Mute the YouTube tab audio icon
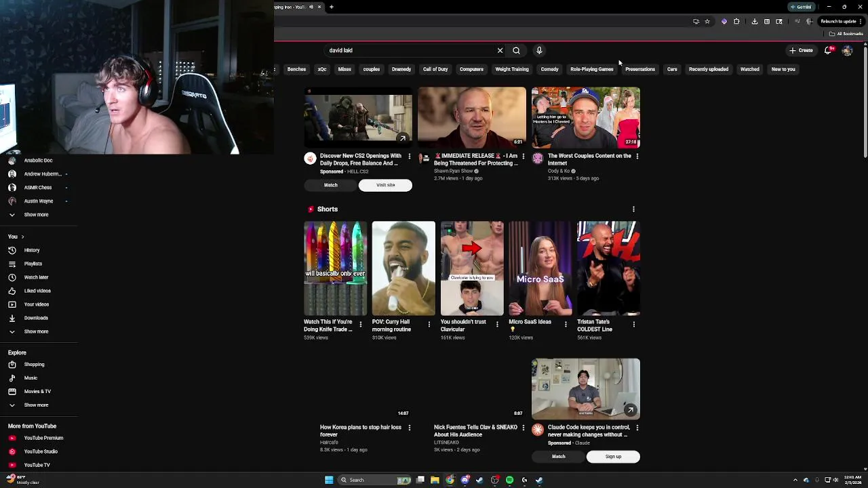 click(311, 7)
